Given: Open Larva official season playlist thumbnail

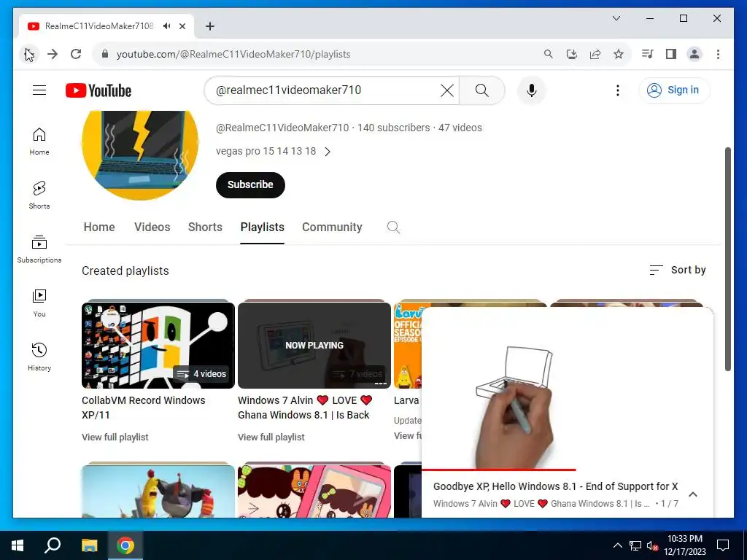Looking at the screenshot, I should (x=407, y=345).
